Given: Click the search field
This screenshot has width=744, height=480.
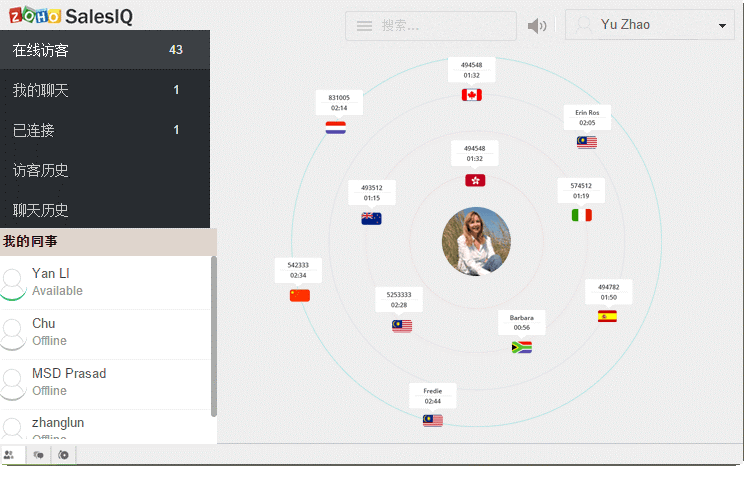Looking at the screenshot, I should point(440,26).
